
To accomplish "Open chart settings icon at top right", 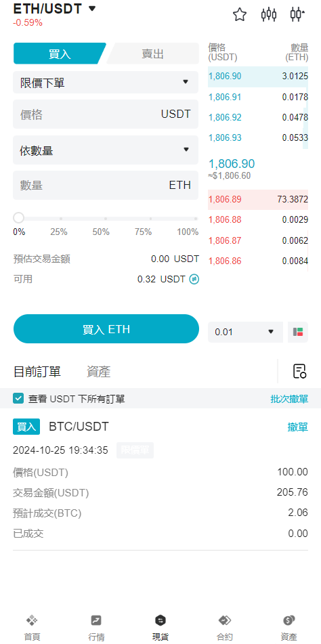I will tap(297, 14).
